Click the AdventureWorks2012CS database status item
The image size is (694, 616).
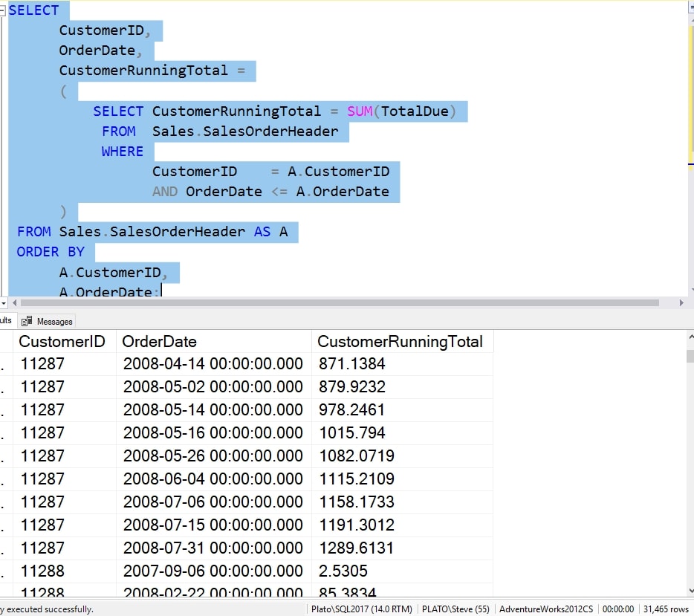tap(545, 609)
